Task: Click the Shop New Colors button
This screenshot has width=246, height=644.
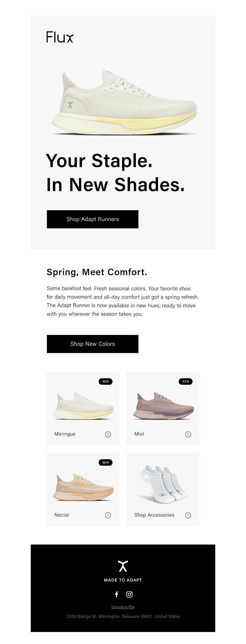Action: pyautogui.click(x=93, y=344)
